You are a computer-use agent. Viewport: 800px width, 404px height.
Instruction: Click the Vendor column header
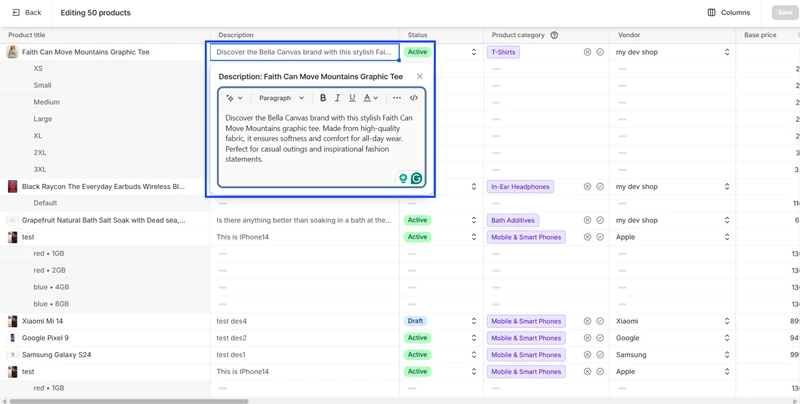[x=629, y=35]
